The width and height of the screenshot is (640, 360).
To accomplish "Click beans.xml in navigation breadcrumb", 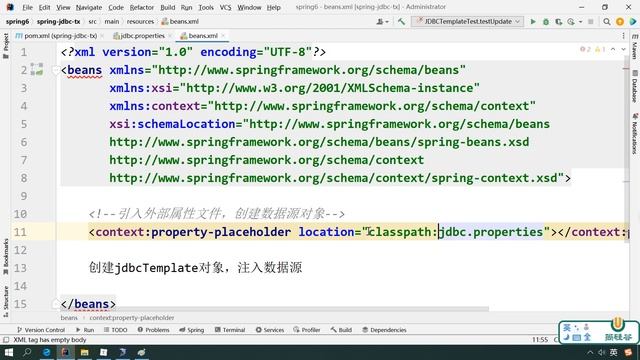I will 180,22.
